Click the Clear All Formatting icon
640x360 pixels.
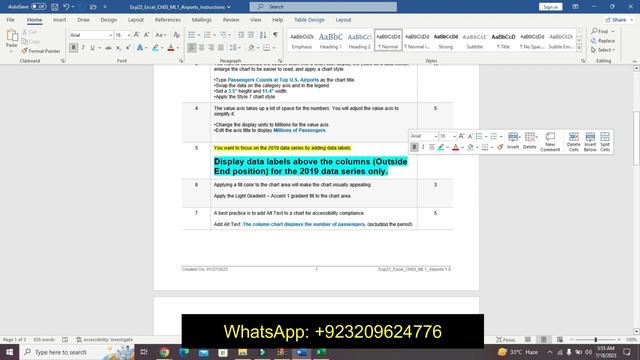(176, 35)
